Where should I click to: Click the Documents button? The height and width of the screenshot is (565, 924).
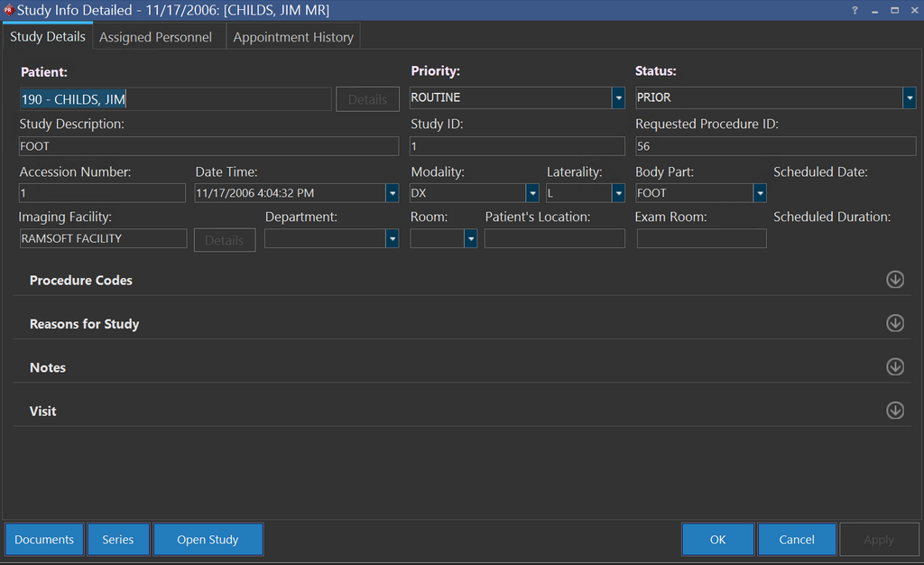(x=44, y=540)
